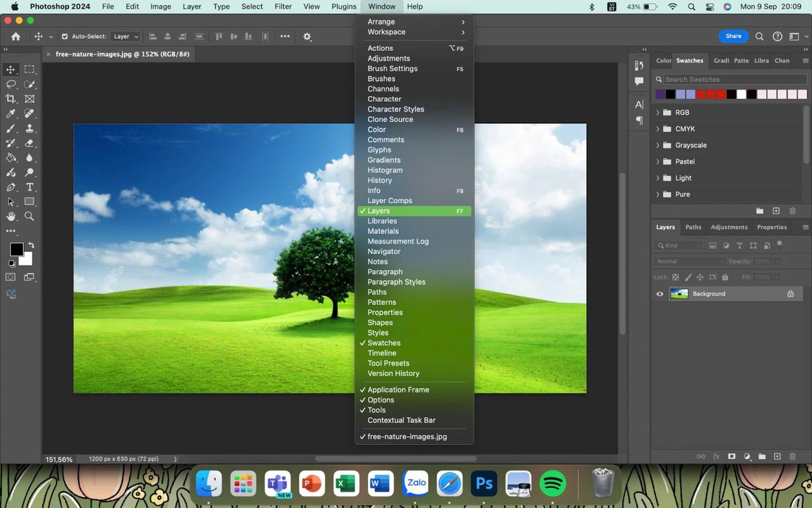Viewport: 812px width, 508px height.
Task: Click the Create New Layer icon
Action: pos(777,457)
